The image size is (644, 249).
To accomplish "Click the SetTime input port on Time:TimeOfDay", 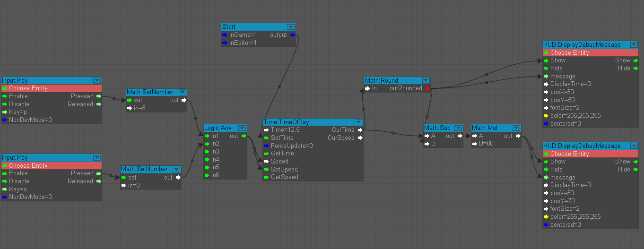I will click(266, 138).
